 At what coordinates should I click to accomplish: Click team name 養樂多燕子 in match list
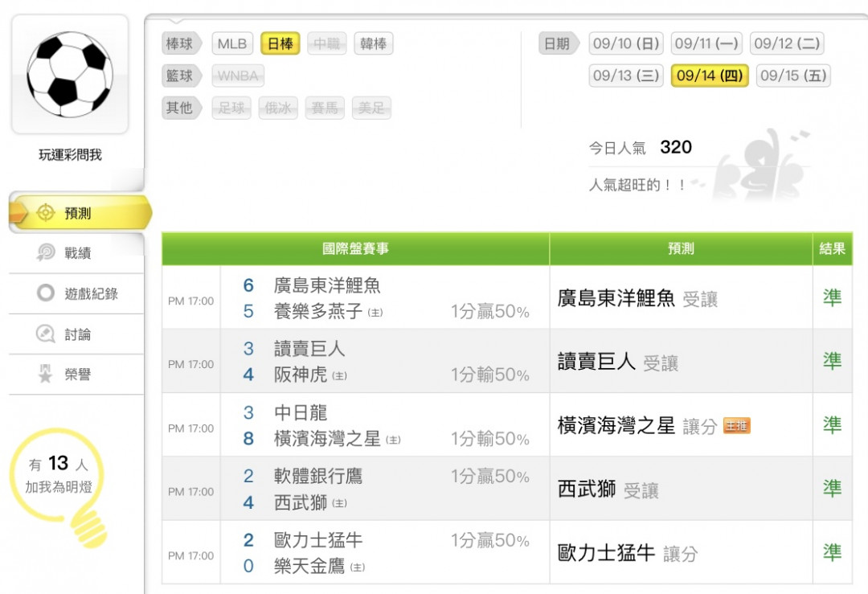(318, 311)
